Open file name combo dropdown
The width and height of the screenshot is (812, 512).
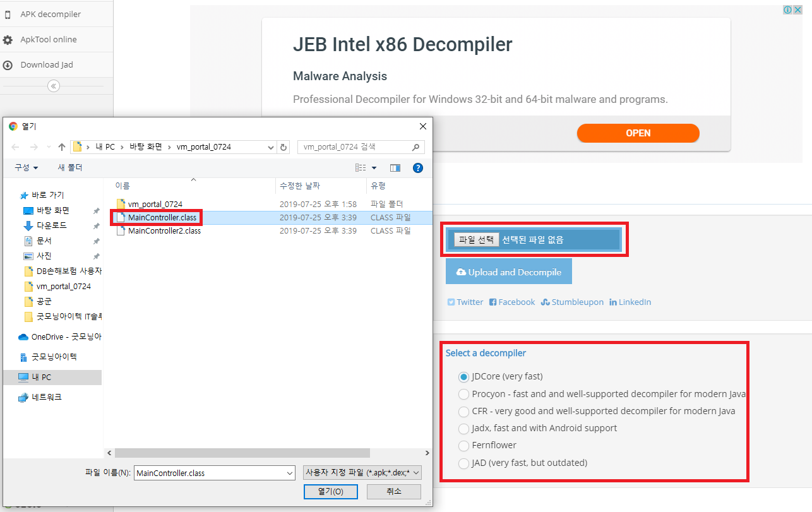(x=290, y=473)
